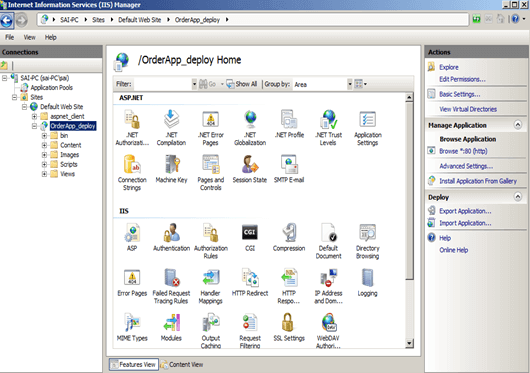Open SMTP E-mail feature

(289, 169)
